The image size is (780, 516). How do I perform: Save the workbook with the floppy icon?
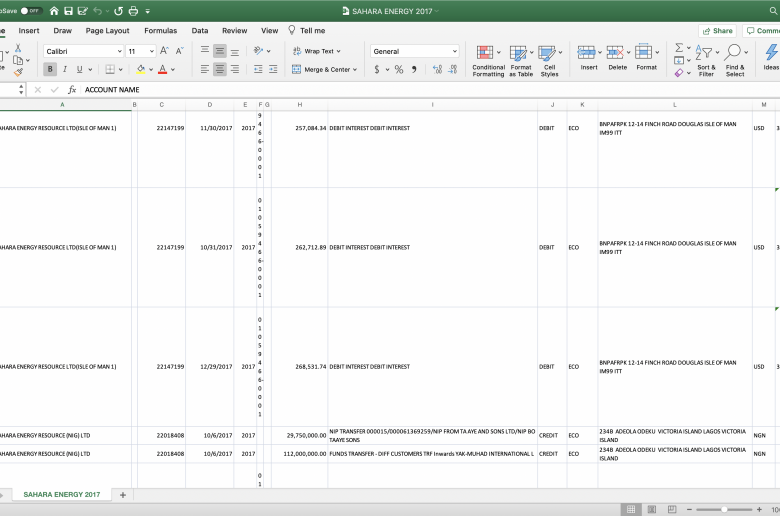coord(69,11)
